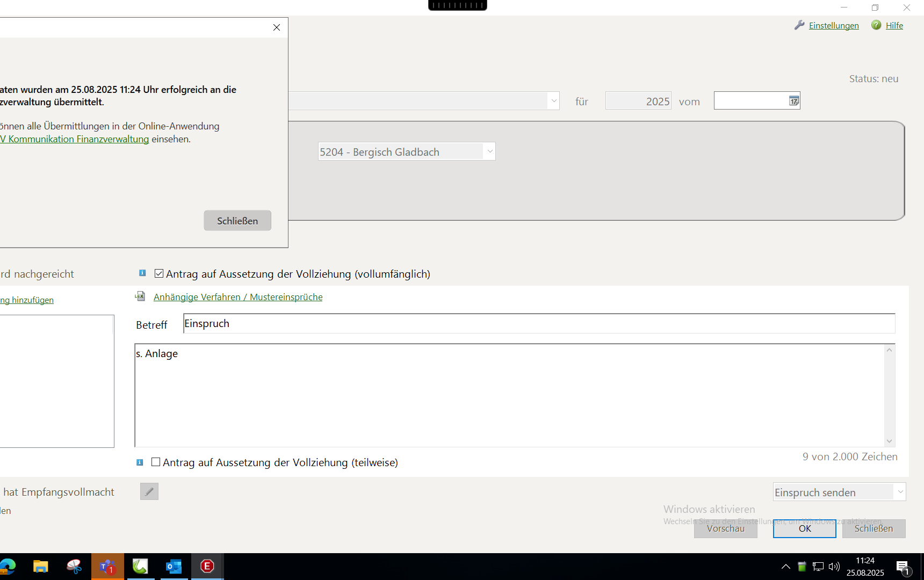Open the Einspruch senden dropdown

[899, 492]
